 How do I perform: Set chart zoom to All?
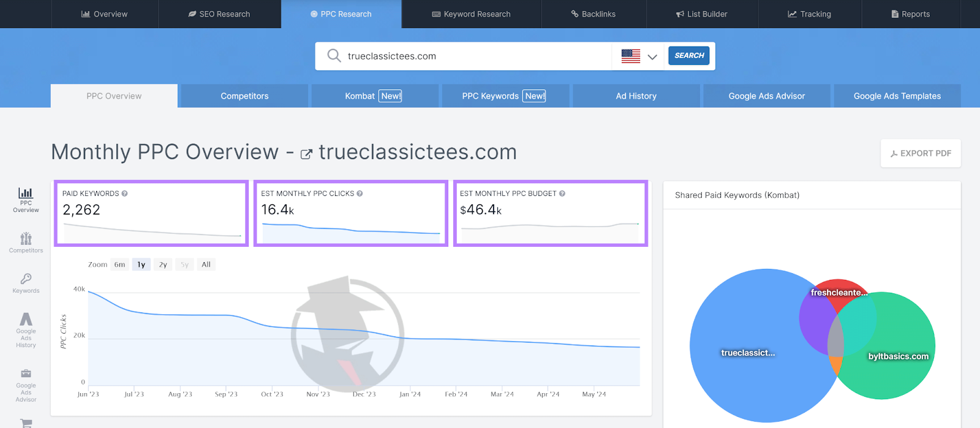[x=206, y=265]
